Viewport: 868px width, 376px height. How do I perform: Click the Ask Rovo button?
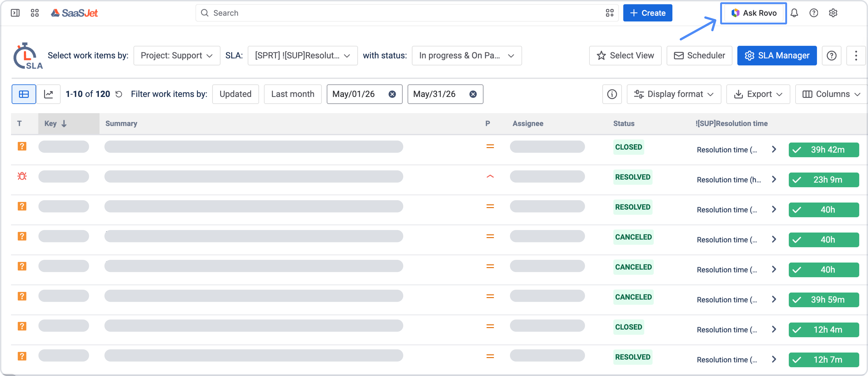753,13
